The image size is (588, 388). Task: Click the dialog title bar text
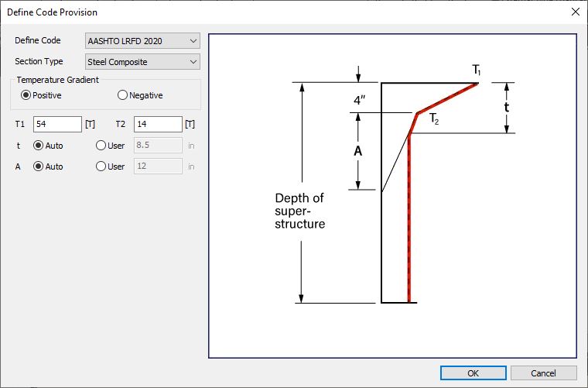point(52,12)
